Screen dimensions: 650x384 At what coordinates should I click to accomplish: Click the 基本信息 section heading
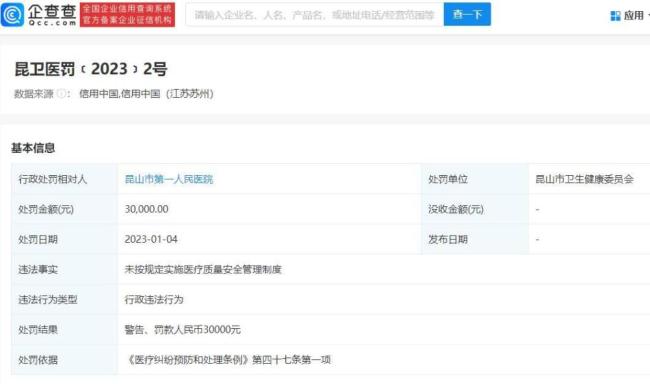tap(33, 148)
